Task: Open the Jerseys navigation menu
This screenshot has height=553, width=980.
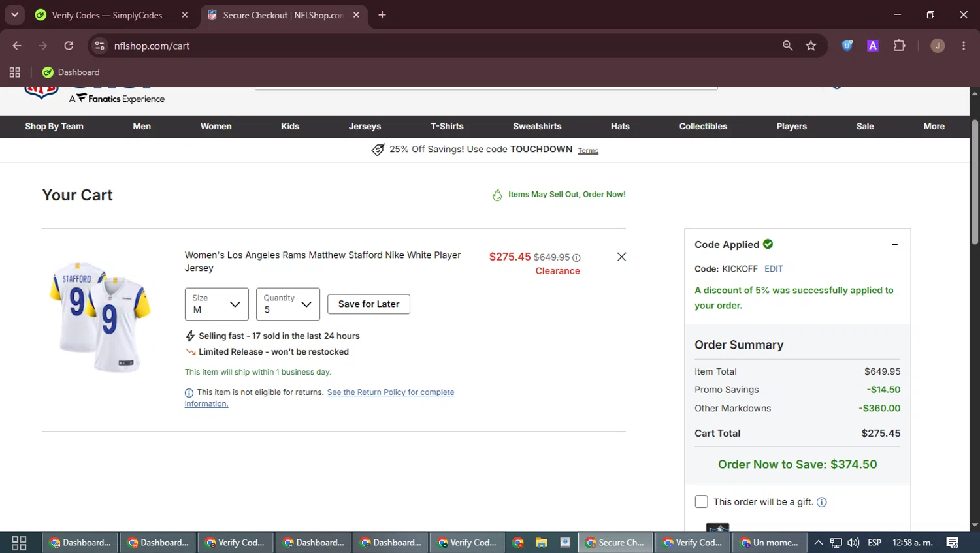Action: pos(365,127)
